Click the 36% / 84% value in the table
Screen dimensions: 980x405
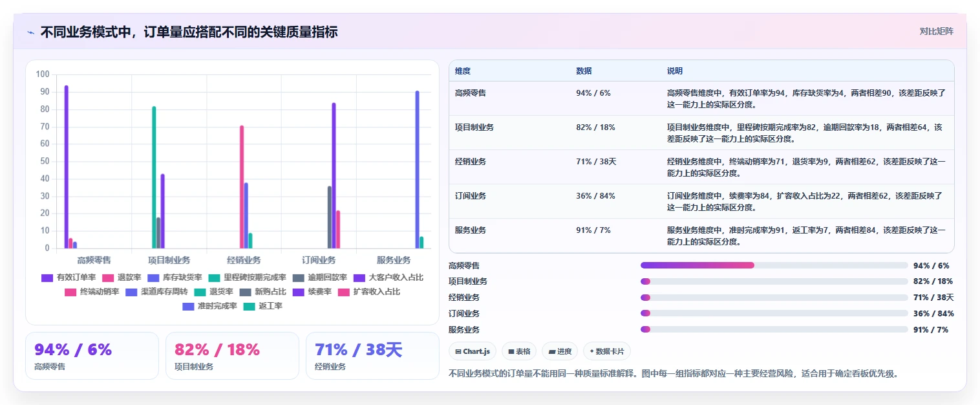pos(595,196)
